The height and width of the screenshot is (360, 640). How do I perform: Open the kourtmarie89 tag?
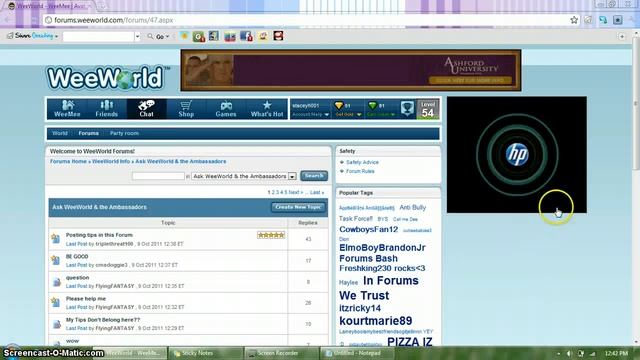pyautogui.click(x=376, y=321)
